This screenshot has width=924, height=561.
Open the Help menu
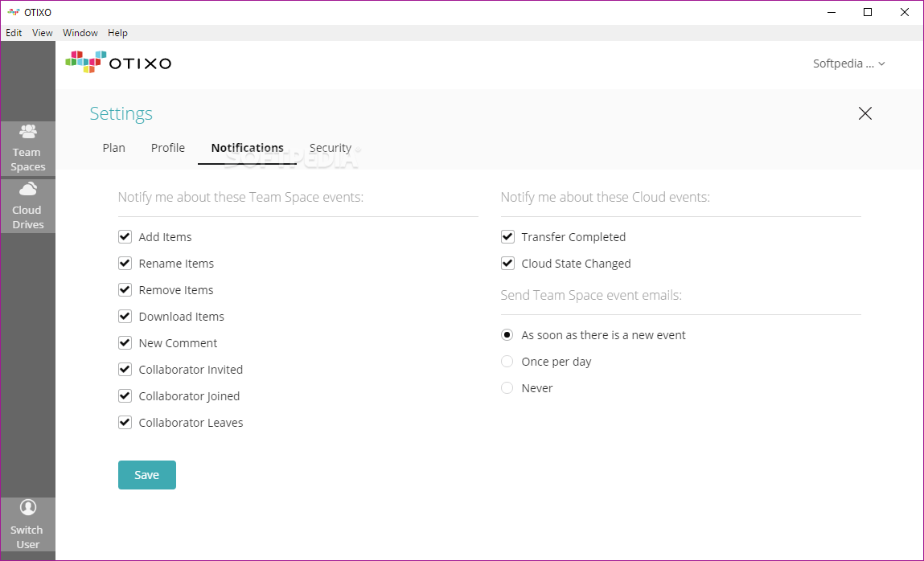(x=117, y=33)
